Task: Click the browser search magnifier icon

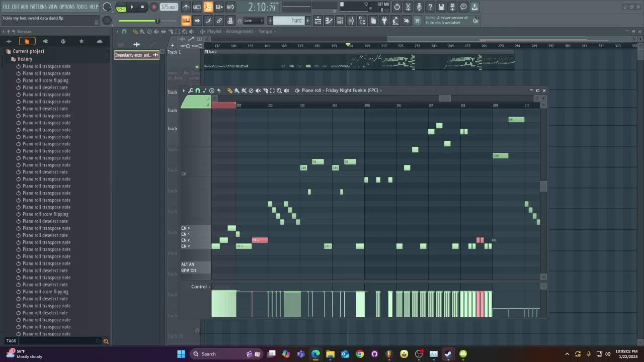Action: [106, 341]
